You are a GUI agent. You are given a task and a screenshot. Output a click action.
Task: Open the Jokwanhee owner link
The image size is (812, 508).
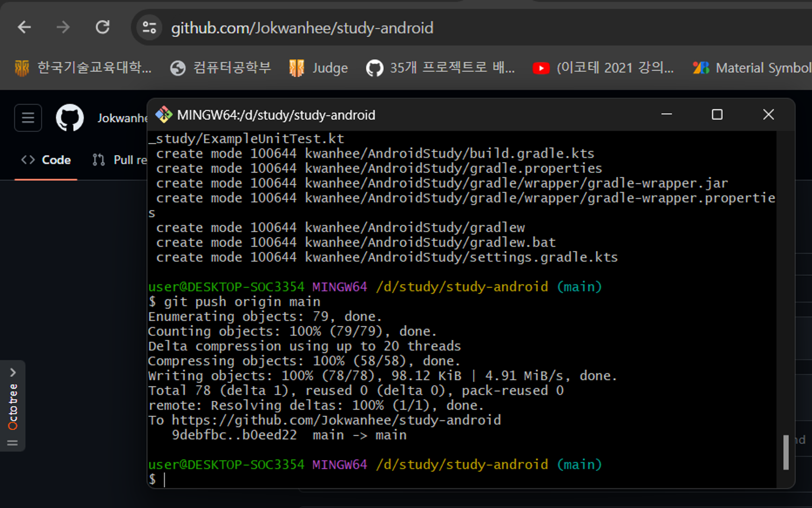[122, 118]
